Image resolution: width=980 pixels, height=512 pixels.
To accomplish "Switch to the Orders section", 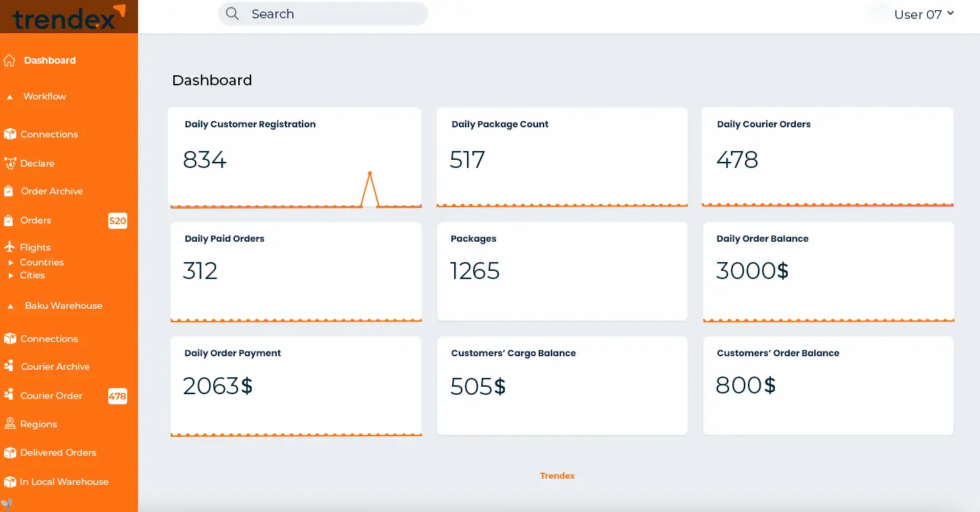I will point(36,220).
